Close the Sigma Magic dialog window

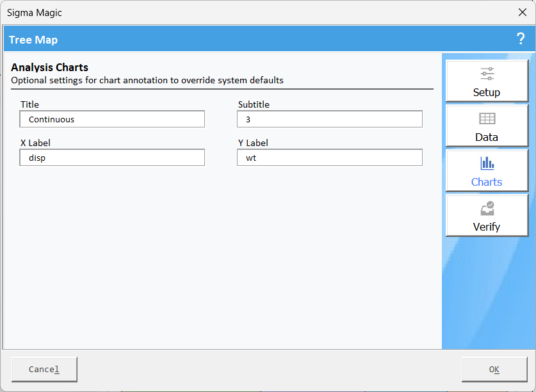(x=523, y=12)
